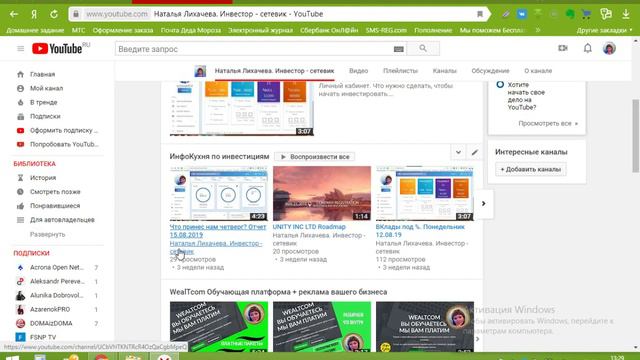Open Aleksandr Pereve... subscription
This screenshot has width=640, height=360.
click(x=57, y=282)
